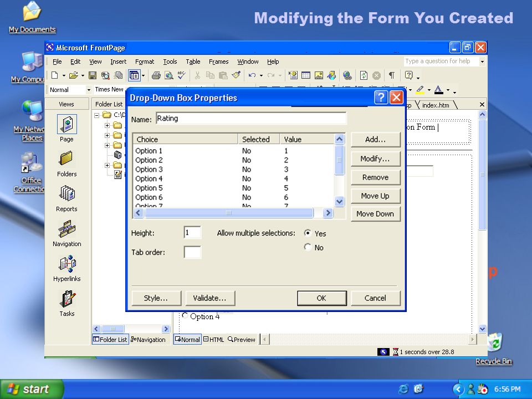This screenshot has width=532, height=399.
Task: Open the Page view in Views bar
Action: tap(66, 128)
